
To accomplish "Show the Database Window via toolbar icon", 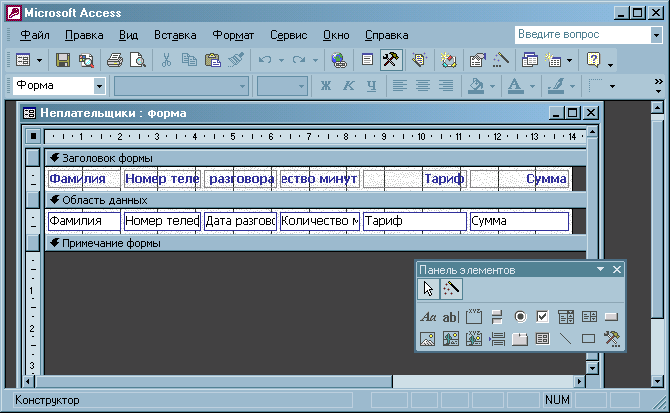I will 530,60.
